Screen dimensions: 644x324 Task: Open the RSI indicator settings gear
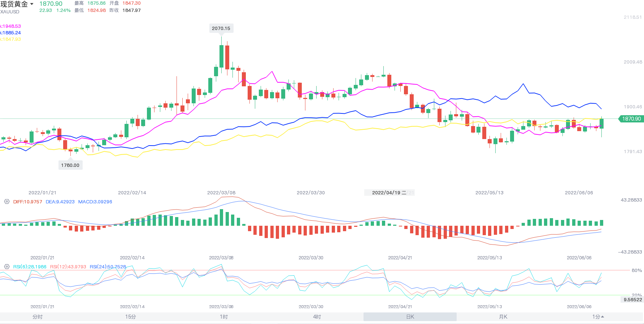pos(6,267)
